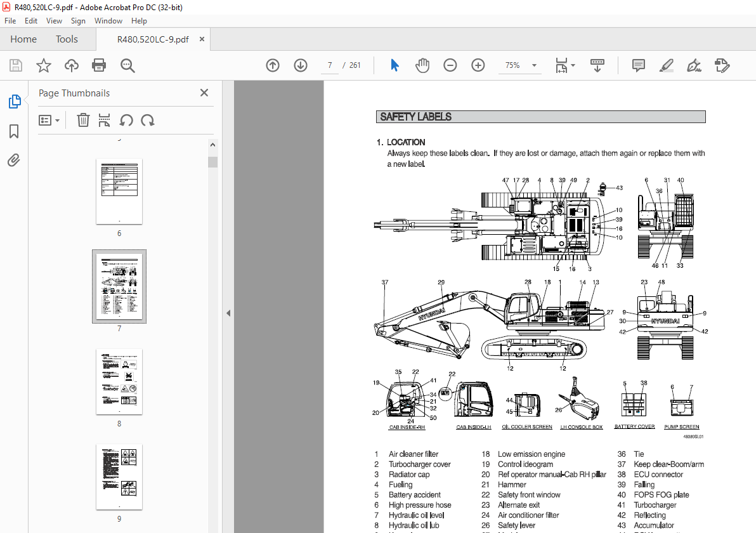Screen dimensions: 756x533
Task: Click 'Battery accident' list entry
Action: 415,494
